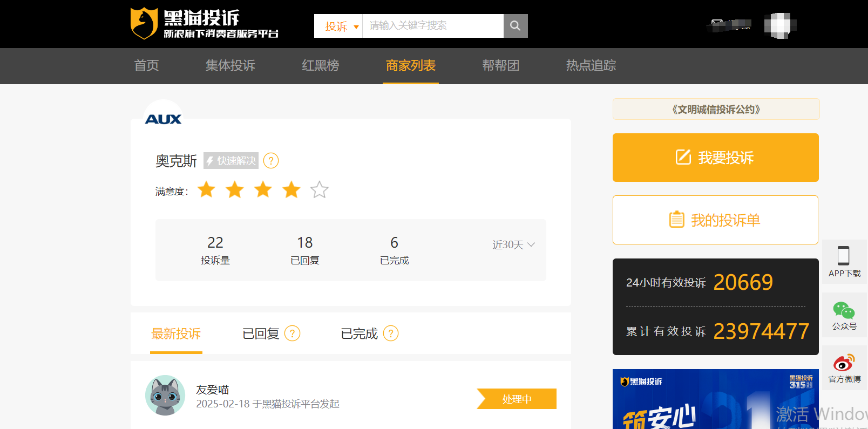This screenshot has height=429, width=868.
Task: Click the empty fifth satisfaction star
Action: click(320, 190)
